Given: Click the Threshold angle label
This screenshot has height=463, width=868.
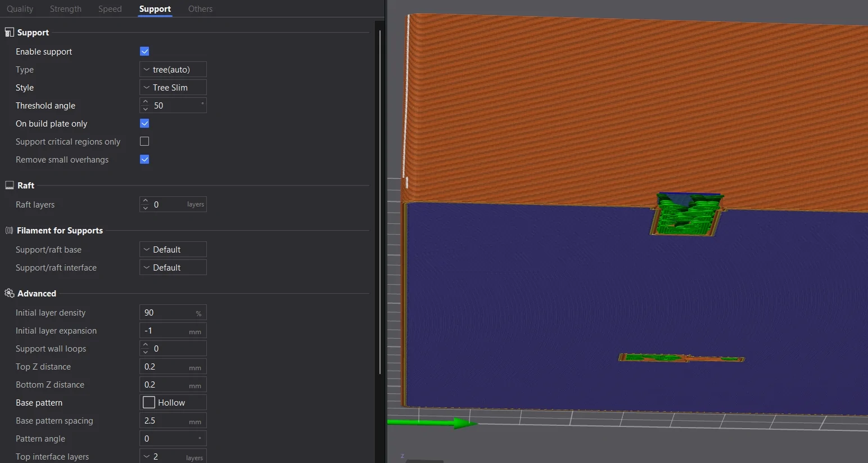Looking at the screenshot, I should [46, 106].
